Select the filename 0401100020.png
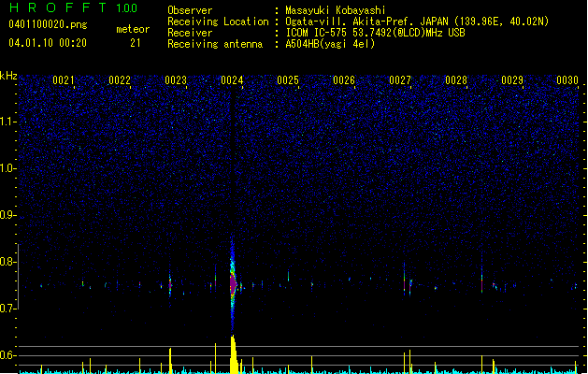Viewport: 588px width, 374px height. 48,24
